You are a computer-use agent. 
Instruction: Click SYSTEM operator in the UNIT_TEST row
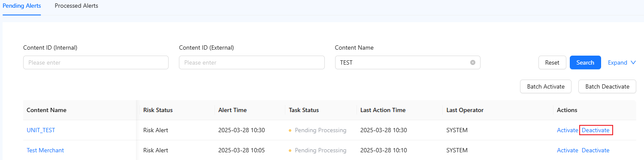tap(457, 130)
